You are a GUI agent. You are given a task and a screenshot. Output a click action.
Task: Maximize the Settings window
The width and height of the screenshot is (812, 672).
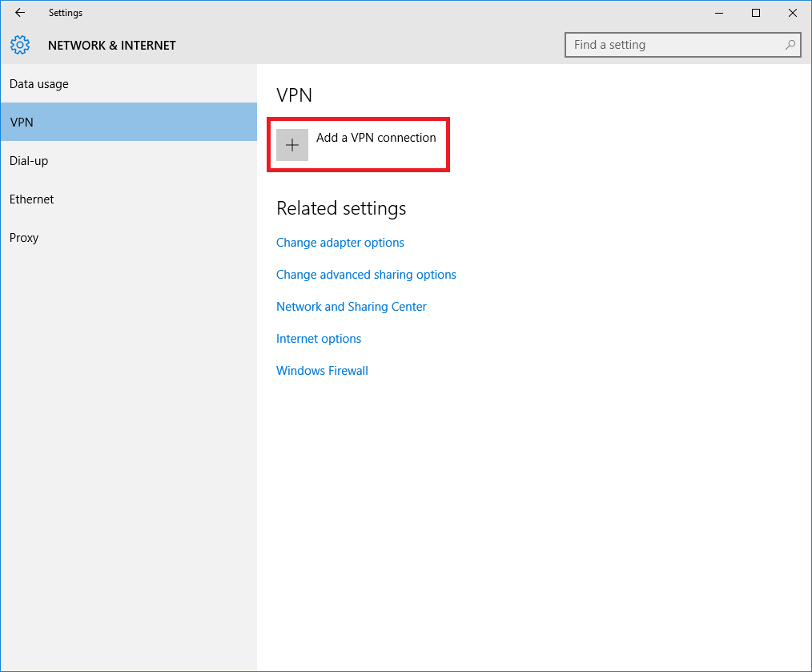(755, 13)
